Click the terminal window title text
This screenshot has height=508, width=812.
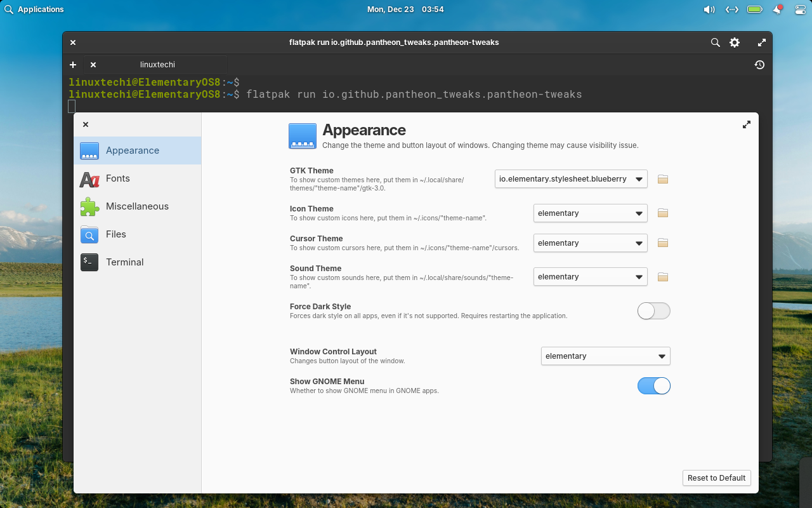pos(394,43)
